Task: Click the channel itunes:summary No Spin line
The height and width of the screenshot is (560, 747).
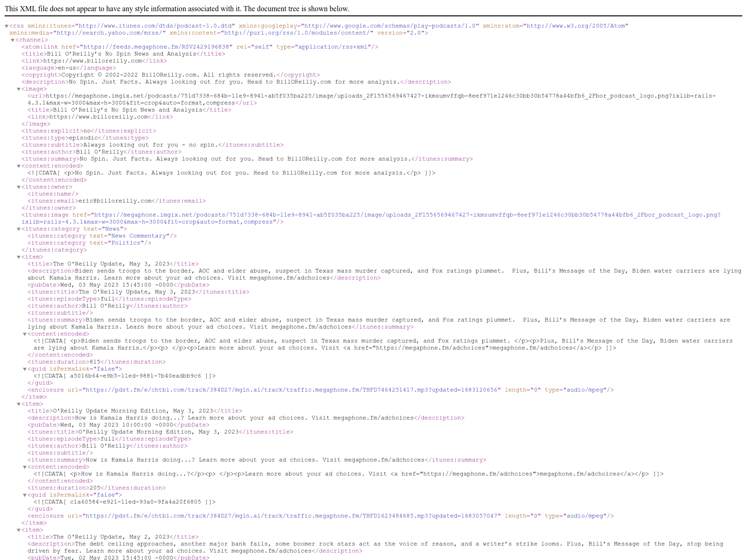Action: click(x=247, y=159)
